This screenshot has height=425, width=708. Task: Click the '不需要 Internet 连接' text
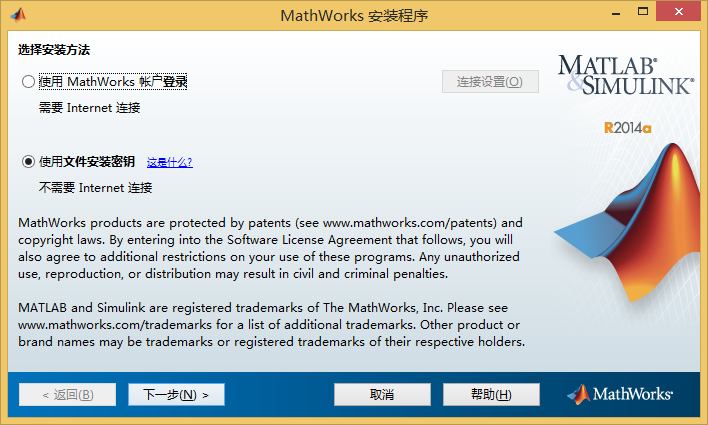[x=95, y=187]
